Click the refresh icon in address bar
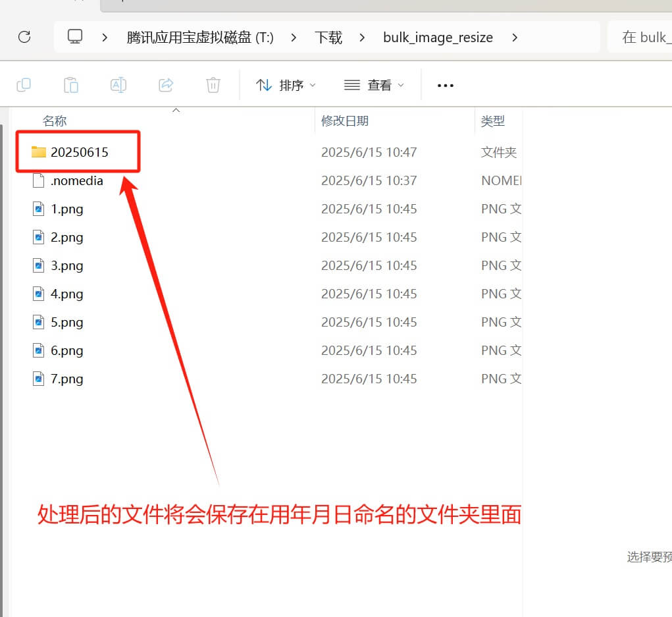This screenshot has height=617, width=672. 24,37
